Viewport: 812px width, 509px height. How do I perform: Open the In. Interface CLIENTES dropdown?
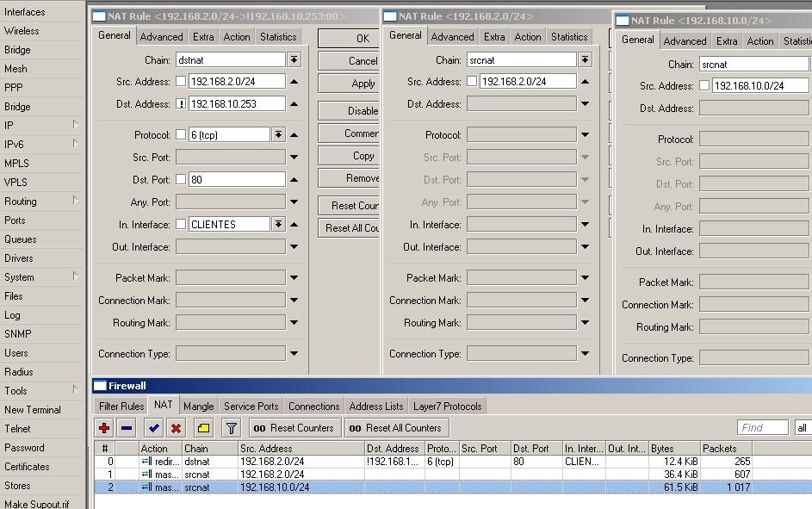pyautogui.click(x=278, y=225)
